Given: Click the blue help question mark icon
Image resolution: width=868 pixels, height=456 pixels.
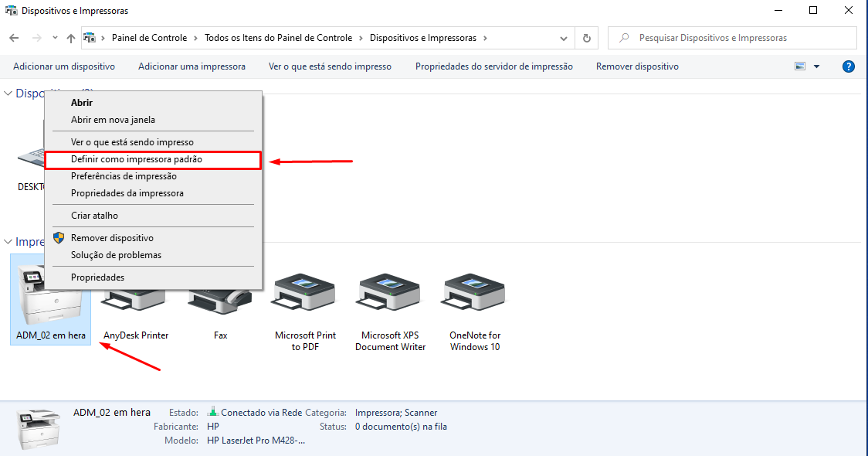Looking at the screenshot, I should pyautogui.click(x=848, y=66).
